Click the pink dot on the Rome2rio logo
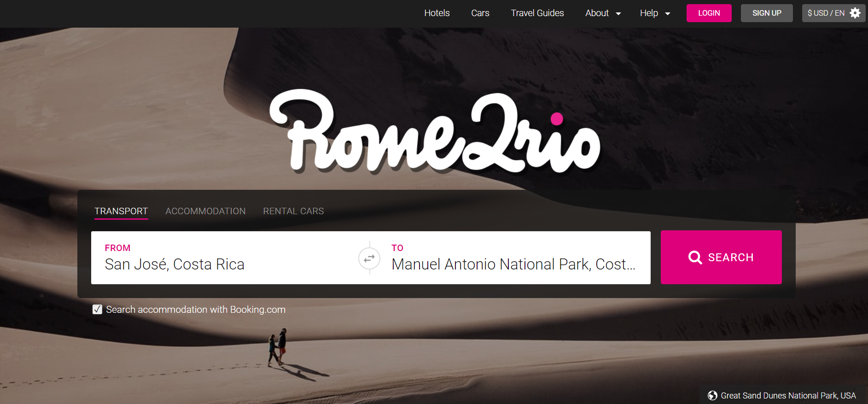Image resolution: width=868 pixels, height=404 pixels. [557, 119]
